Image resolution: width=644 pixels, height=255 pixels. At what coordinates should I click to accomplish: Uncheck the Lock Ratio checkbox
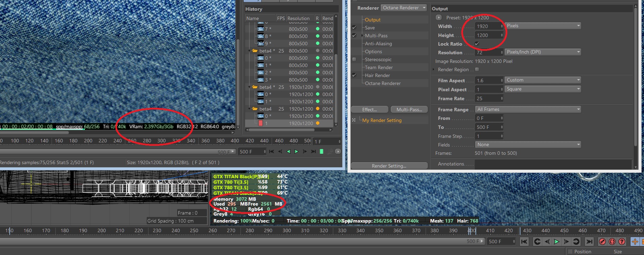pos(477,44)
